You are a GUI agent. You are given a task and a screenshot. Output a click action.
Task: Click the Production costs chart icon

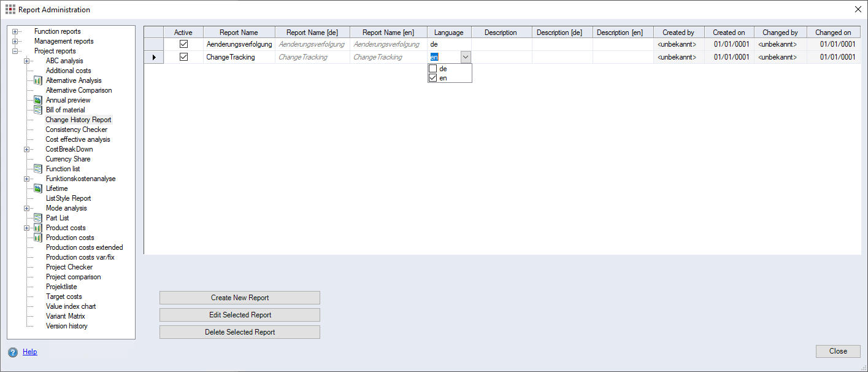37,238
